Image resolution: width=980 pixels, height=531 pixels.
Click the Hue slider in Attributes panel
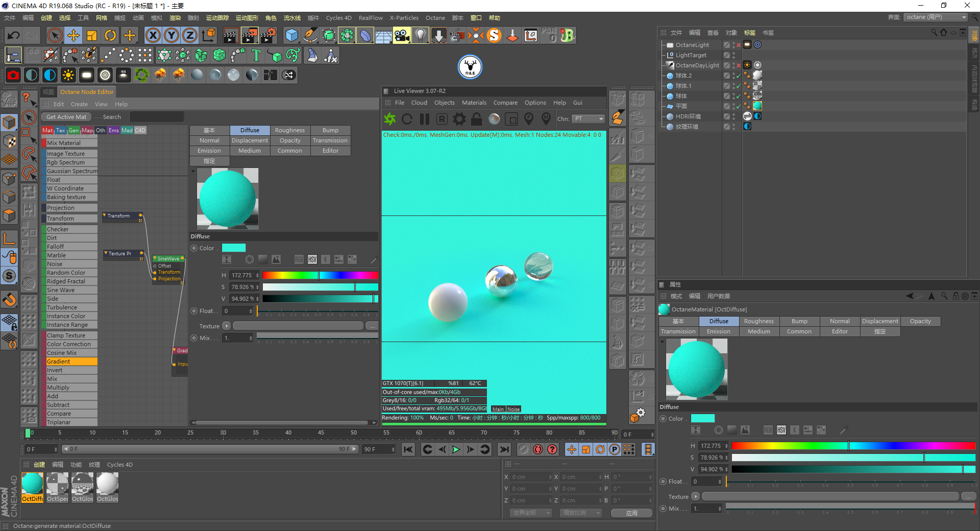tap(853, 446)
